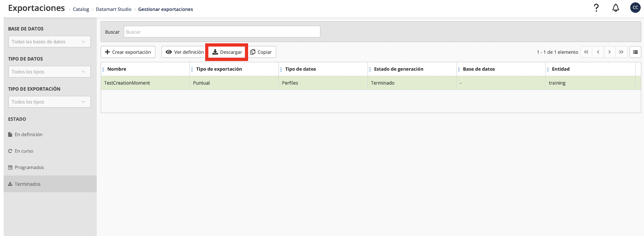Image resolution: width=644 pixels, height=236 pixels.
Task: Open the help question mark icon
Action: [x=596, y=8]
